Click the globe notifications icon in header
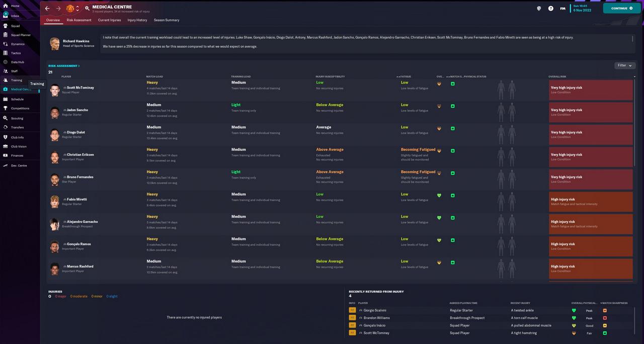 pyautogui.click(x=539, y=9)
